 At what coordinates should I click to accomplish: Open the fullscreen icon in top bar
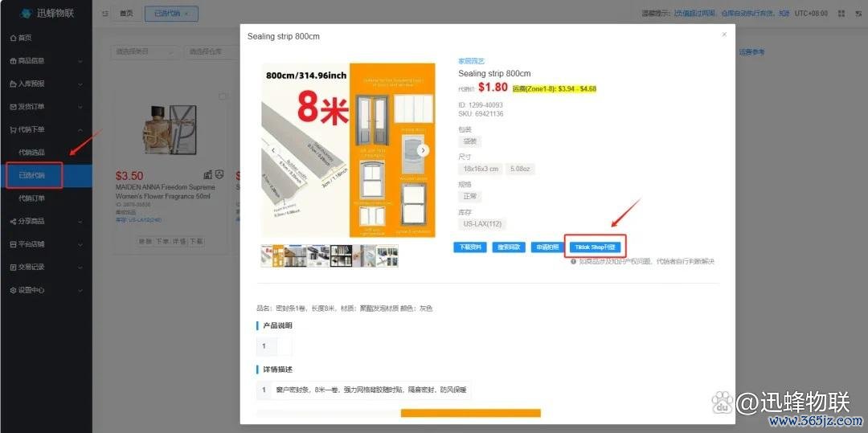tap(841, 14)
